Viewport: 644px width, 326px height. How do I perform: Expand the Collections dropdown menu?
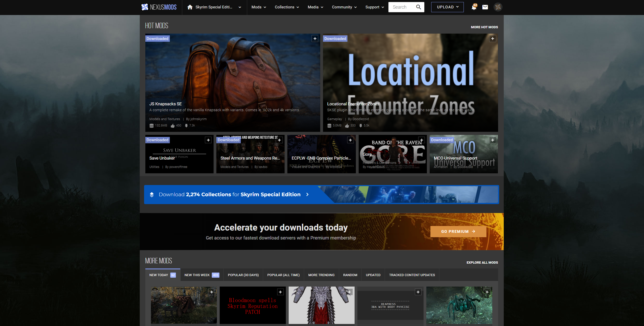[287, 7]
